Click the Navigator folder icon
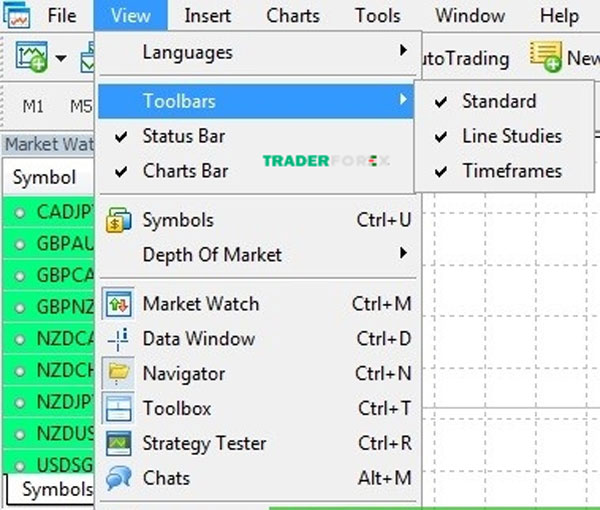This screenshot has width=600, height=510. coord(118,373)
